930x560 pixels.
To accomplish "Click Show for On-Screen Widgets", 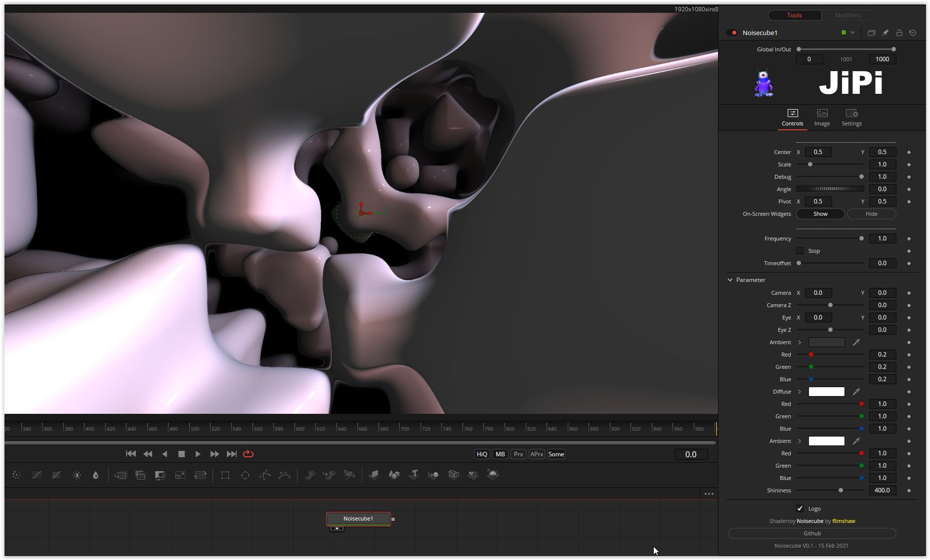I will tap(820, 214).
